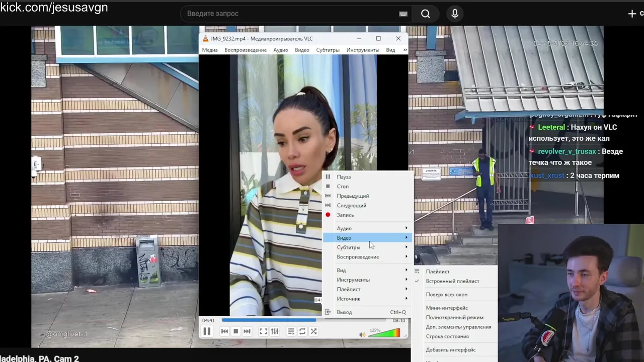This screenshot has width=644, height=362.
Task: Choose Выход Ctrl+Q in context menu
Action: tap(367, 312)
